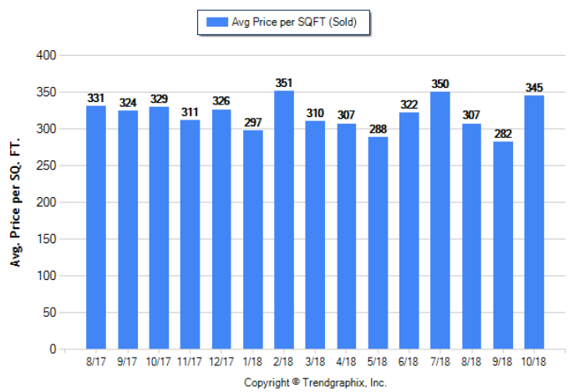Select the tallest bar for 2/18
Screen dimensions: 584x392
tap(284, 220)
